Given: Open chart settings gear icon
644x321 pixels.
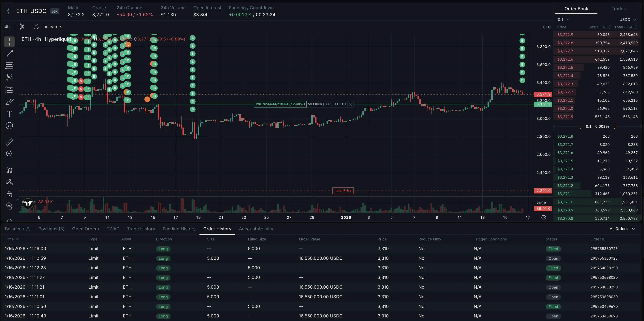Looking at the screenshot, I should coord(544,217).
